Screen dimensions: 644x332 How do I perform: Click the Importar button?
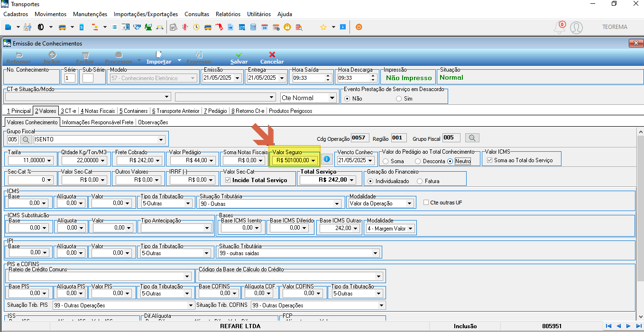coord(159,57)
